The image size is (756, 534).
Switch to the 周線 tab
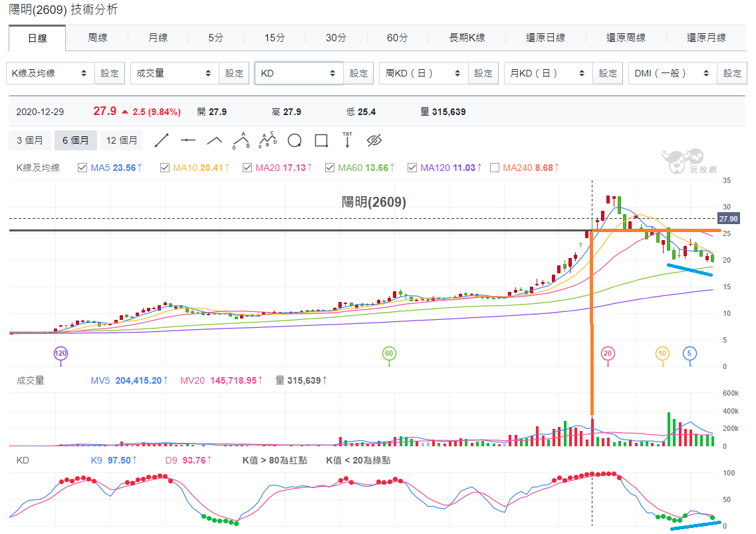pyautogui.click(x=97, y=38)
